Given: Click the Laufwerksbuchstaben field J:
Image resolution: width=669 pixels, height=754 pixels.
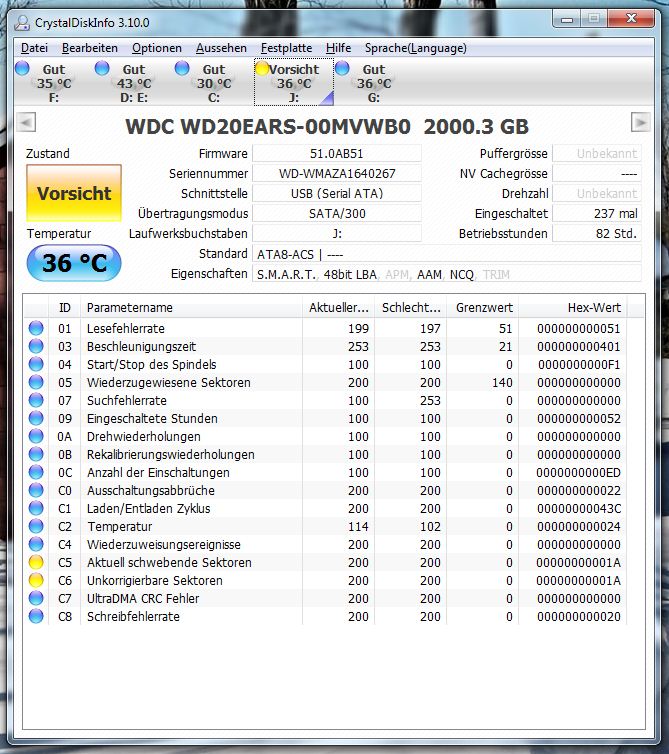Looking at the screenshot, I should 337,234.
